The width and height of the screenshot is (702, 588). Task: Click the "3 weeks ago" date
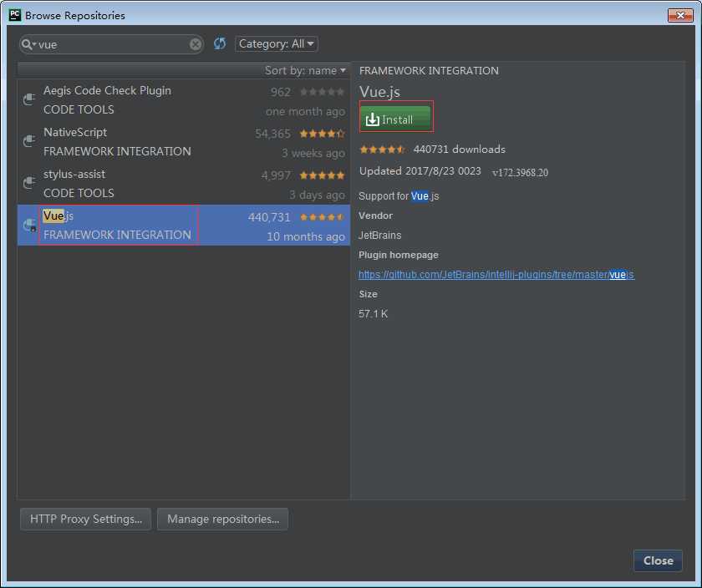pos(313,153)
